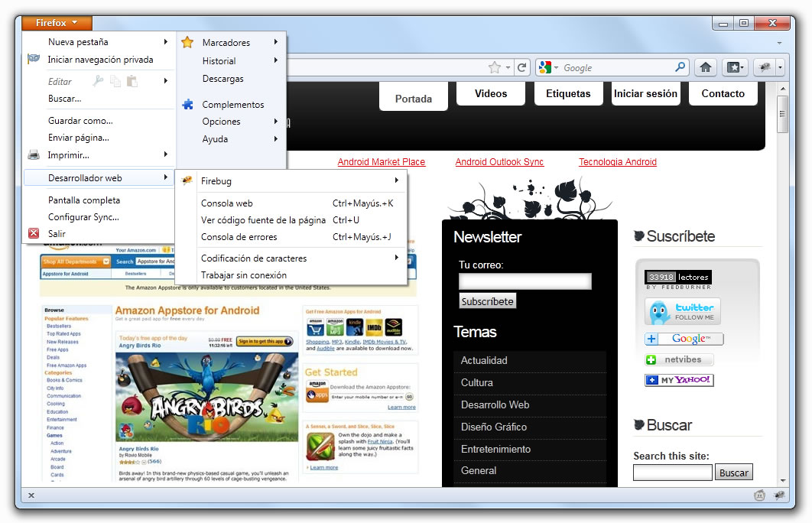
Task: Click the Marcadores star icon
Action: tap(187, 43)
